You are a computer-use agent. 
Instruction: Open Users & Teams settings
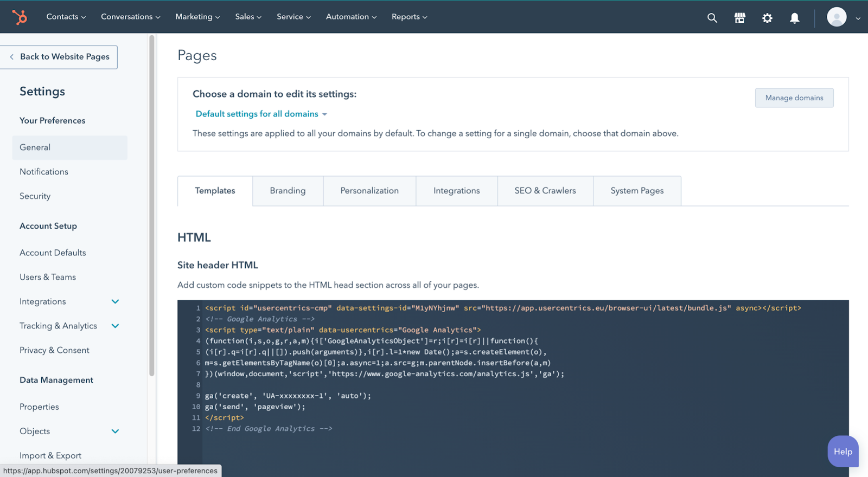48,277
